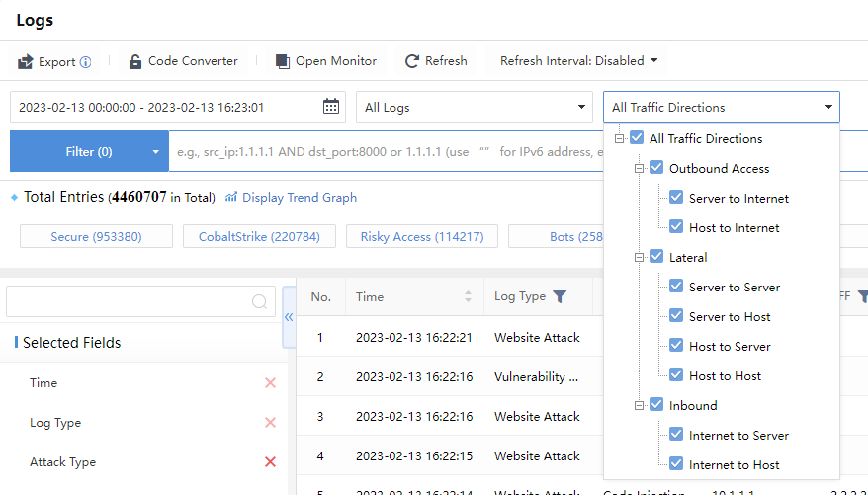The image size is (868, 495).
Task: Click the No. column header
Action: (321, 297)
